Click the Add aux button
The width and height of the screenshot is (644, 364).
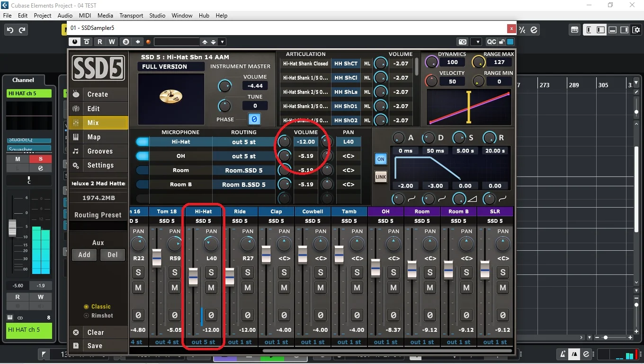click(84, 255)
